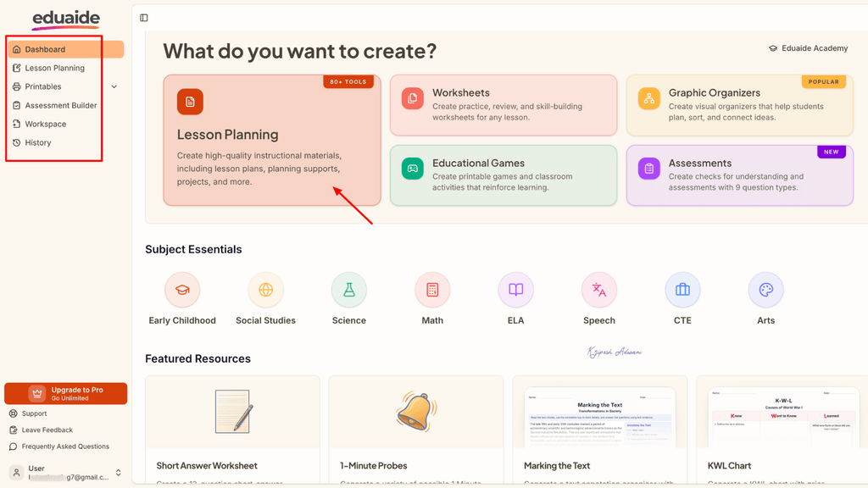The height and width of the screenshot is (488, 868).
Task: Open History in the sidebar
Action: point(37,142)
